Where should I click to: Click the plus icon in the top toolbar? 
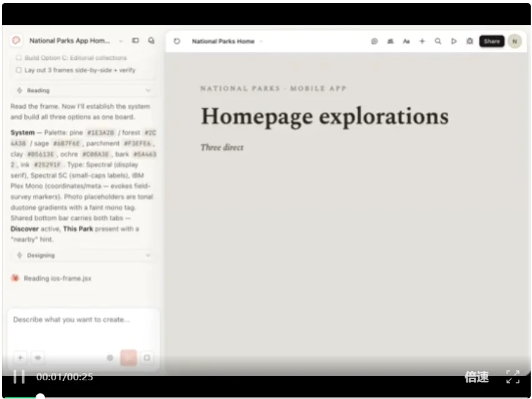[422, 41]
